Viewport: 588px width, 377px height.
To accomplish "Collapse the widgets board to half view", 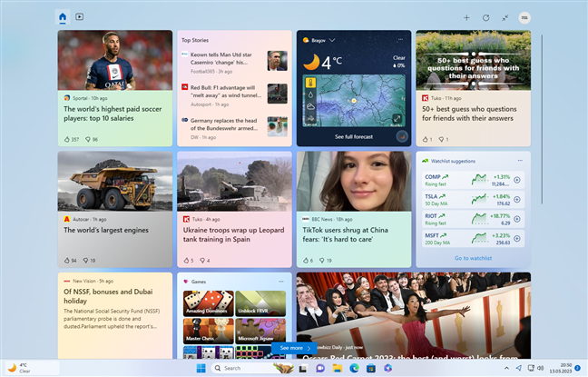I will (505, 17).
